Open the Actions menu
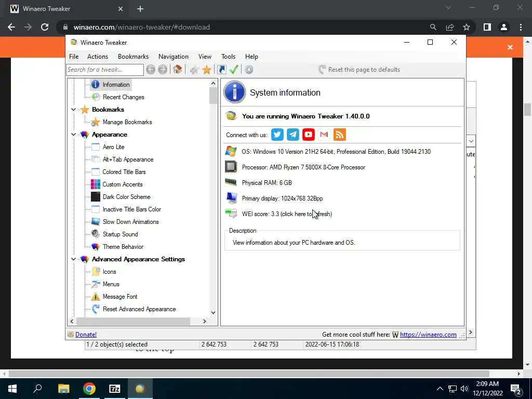This screenshot has height=399, width=532. click(98, 57)
